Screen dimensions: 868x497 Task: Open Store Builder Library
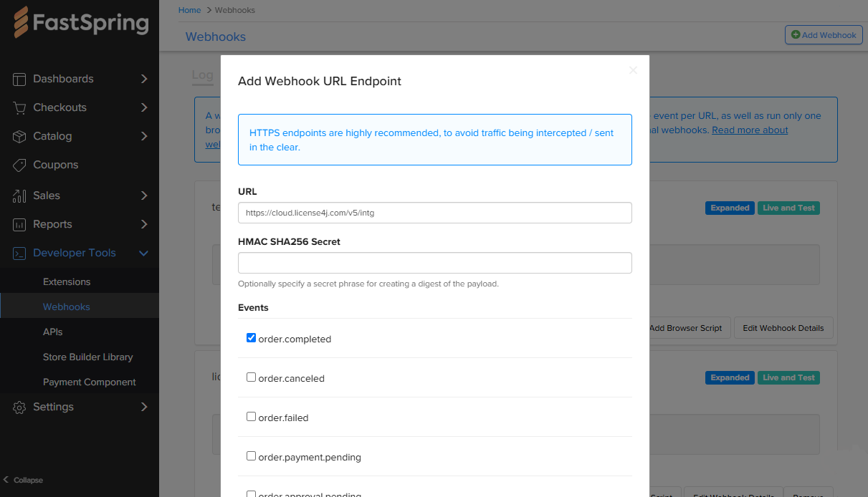tap(88, 357)
